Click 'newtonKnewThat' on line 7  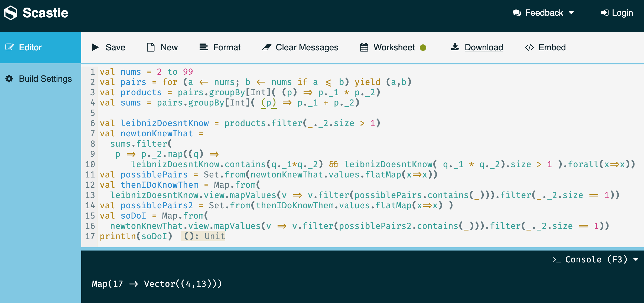(x=157, y=133)
